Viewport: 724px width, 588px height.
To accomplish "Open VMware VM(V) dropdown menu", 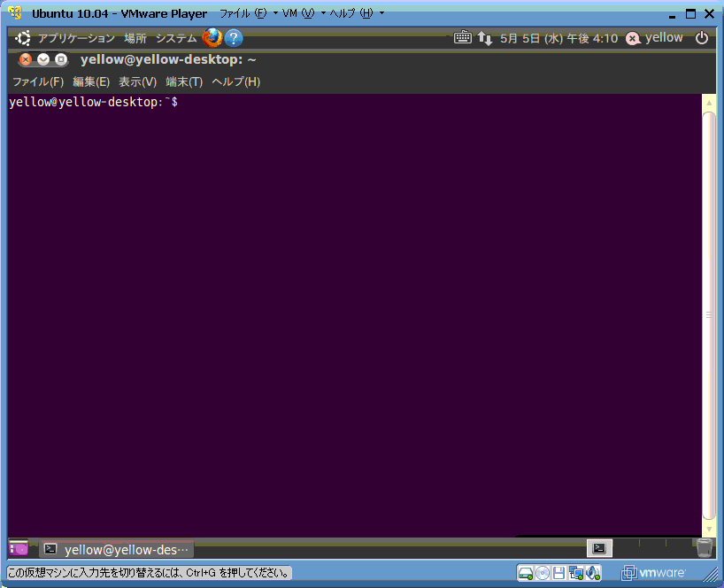I will pyautogui.click(x=304, y=13).
